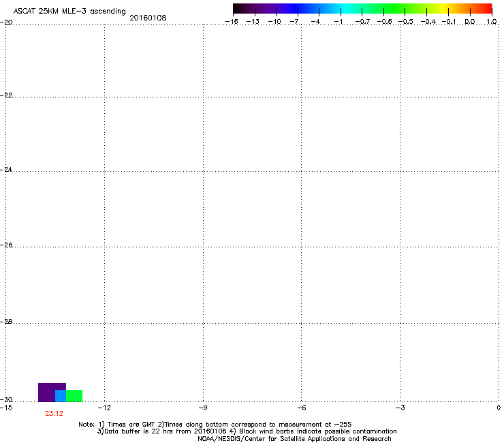Click colorbar label 0.0
The width and height of the screenshot is (504, 443).
tap(470, 22)
